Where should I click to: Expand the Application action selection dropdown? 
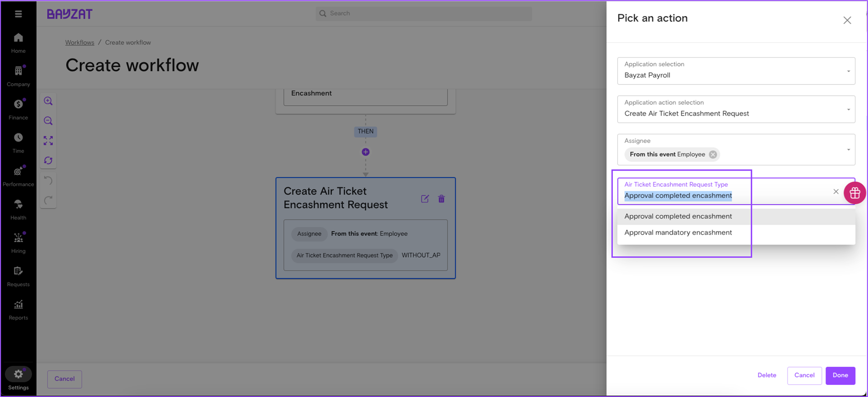[848, 110]
